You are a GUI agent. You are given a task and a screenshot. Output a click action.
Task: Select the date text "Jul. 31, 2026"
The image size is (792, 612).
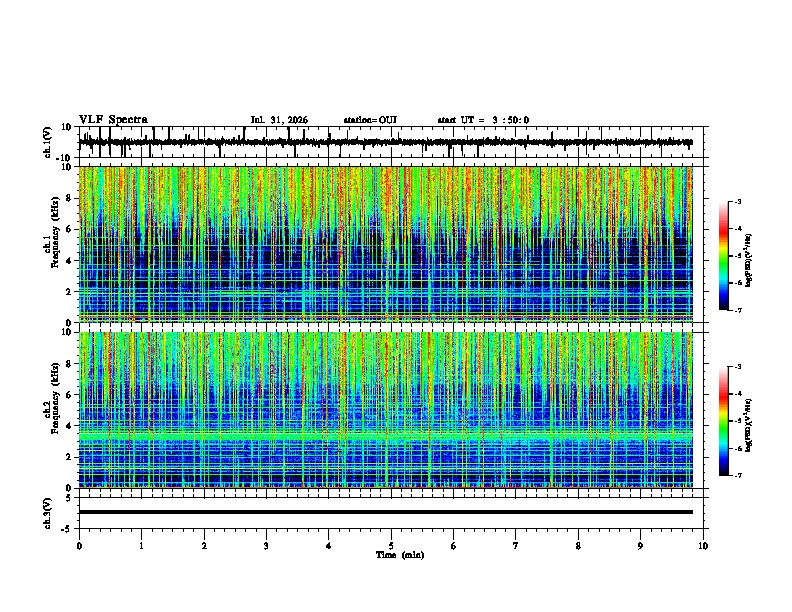(279, 120)
